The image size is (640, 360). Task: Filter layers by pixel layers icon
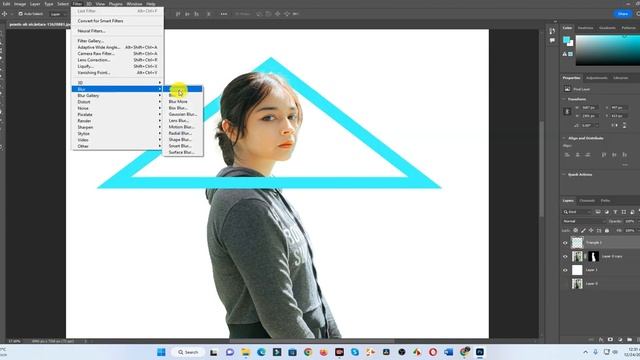[x=598, y=212]
